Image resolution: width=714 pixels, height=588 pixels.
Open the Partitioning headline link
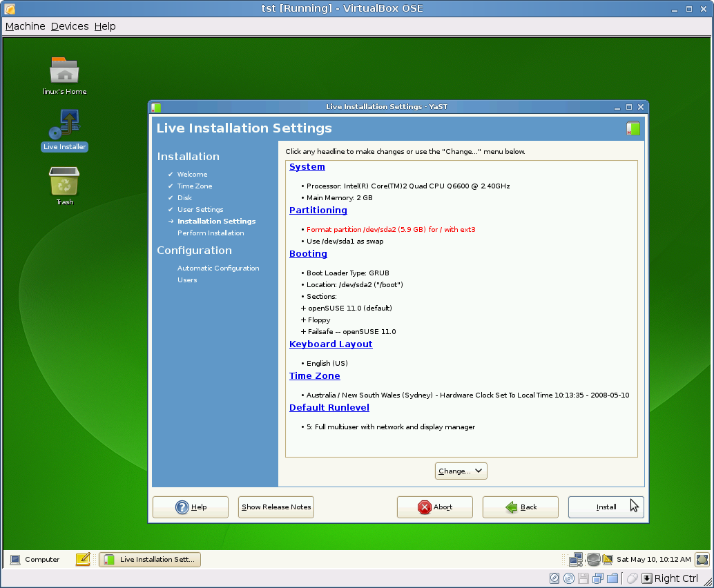click(318, 210)
